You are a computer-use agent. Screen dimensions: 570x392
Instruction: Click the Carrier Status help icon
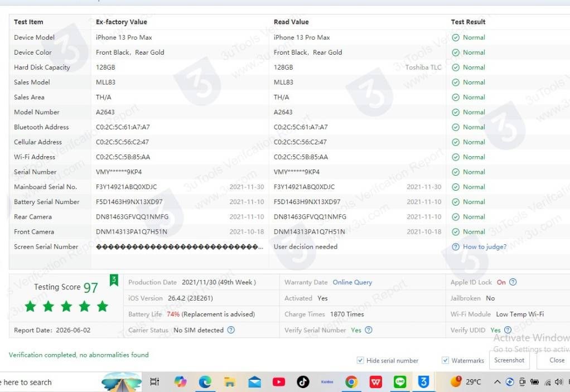pyautogui.click(x=231, y=330)
